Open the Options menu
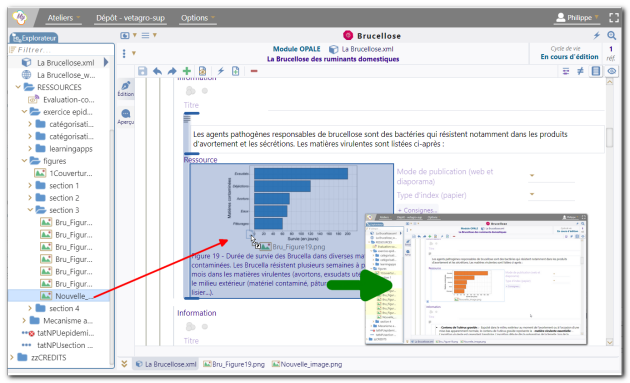630x383 pixels. tap(198, 18)
